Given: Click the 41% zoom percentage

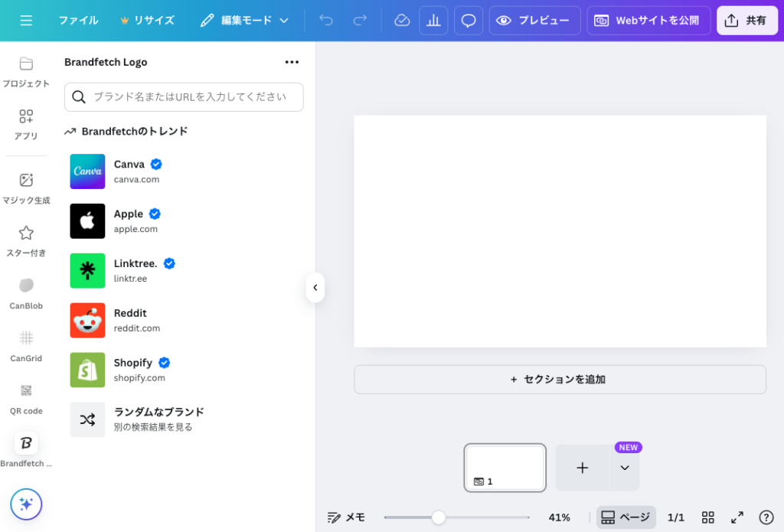Looking at the screenshot, I should tap(559, 517).
